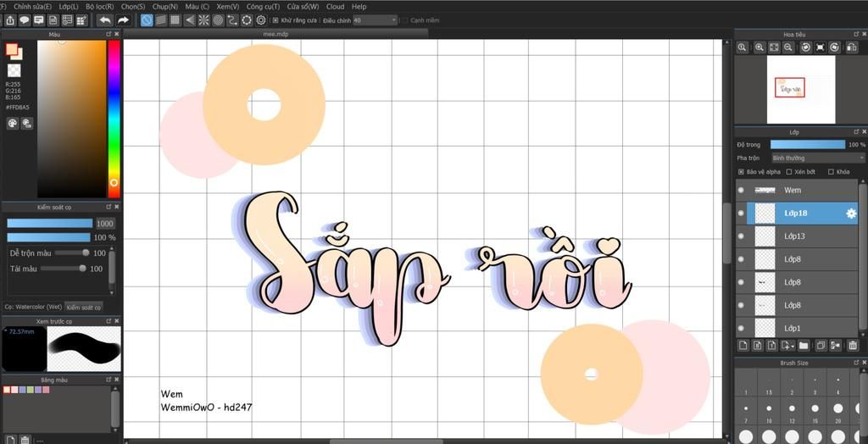Open the Pha trộn blend mode dropdown
Screen dimensions: 868x444
[x=817, y=158]
